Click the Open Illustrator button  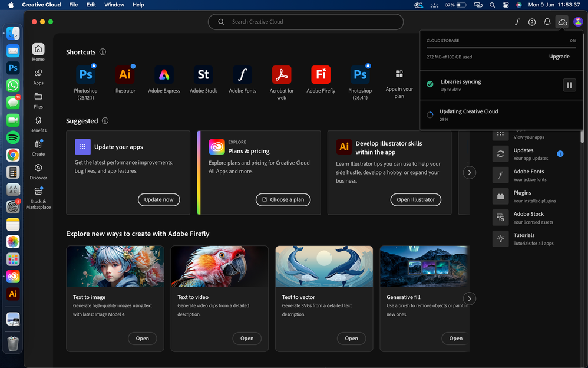tap(416, 199)
